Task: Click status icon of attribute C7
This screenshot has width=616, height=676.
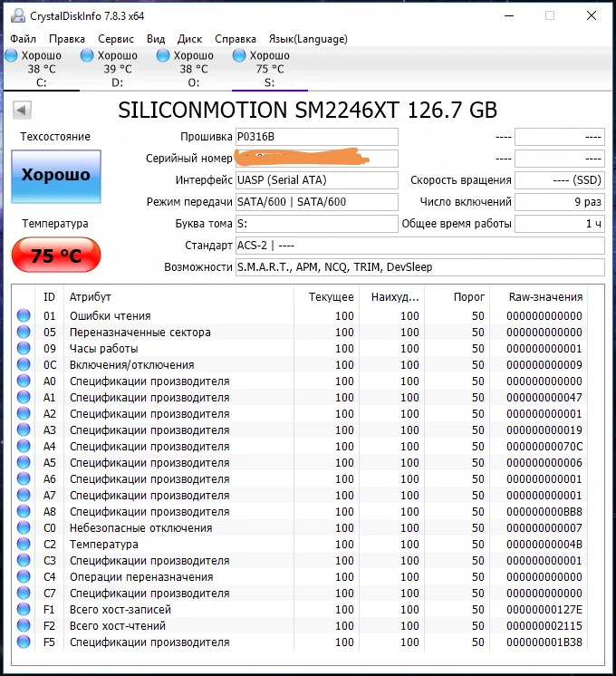Action: [24, 593]
